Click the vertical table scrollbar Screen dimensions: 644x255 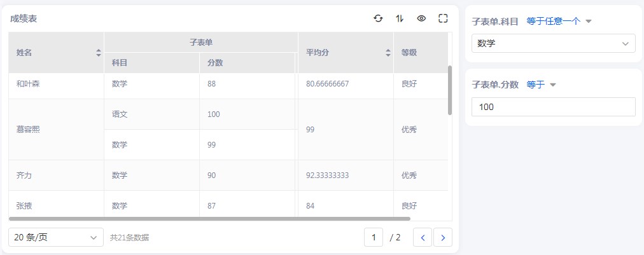point(450,89)
